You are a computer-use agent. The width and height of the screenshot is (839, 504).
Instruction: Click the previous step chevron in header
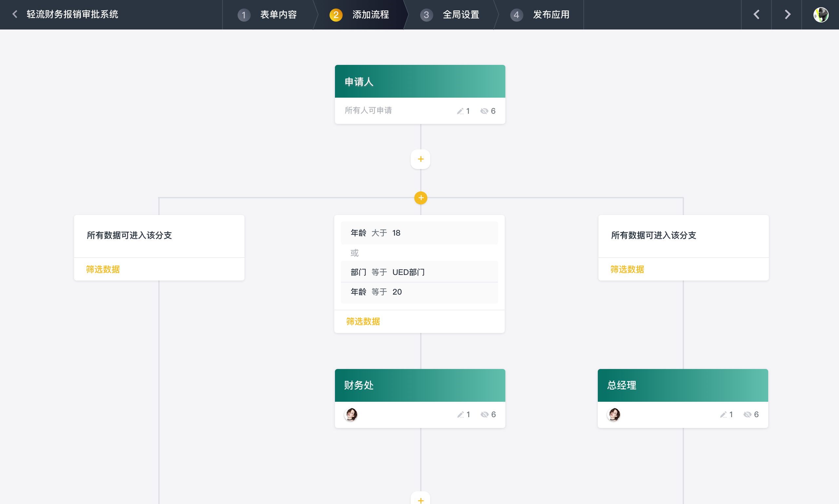click(756, 15)
